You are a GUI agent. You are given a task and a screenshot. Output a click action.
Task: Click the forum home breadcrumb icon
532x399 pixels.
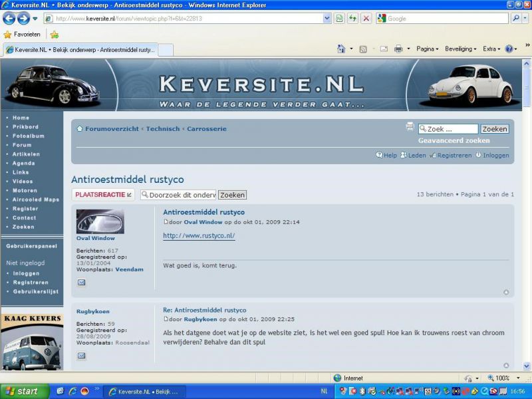pos(80,128)
